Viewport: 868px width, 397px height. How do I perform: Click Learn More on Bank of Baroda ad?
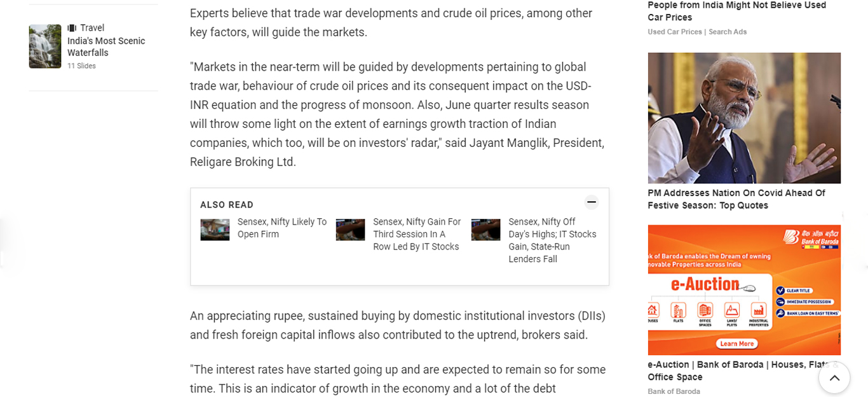point(736,344)
